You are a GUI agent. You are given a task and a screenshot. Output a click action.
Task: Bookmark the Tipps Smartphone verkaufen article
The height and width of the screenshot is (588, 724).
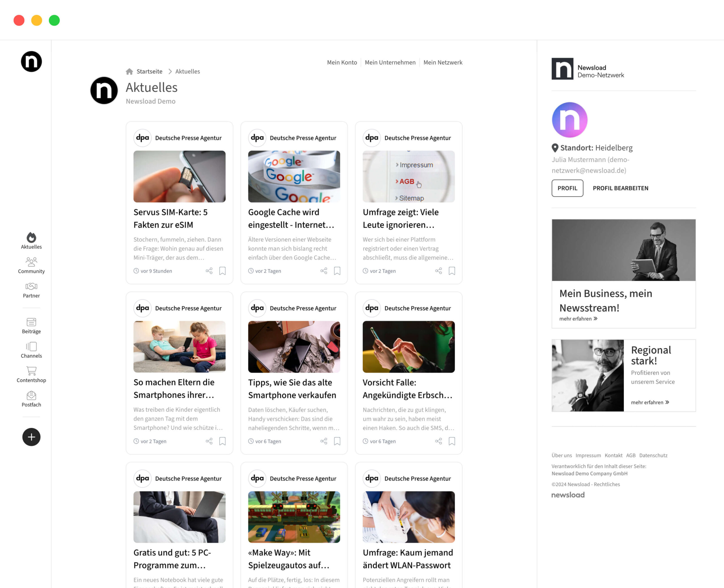pos(337,441)
